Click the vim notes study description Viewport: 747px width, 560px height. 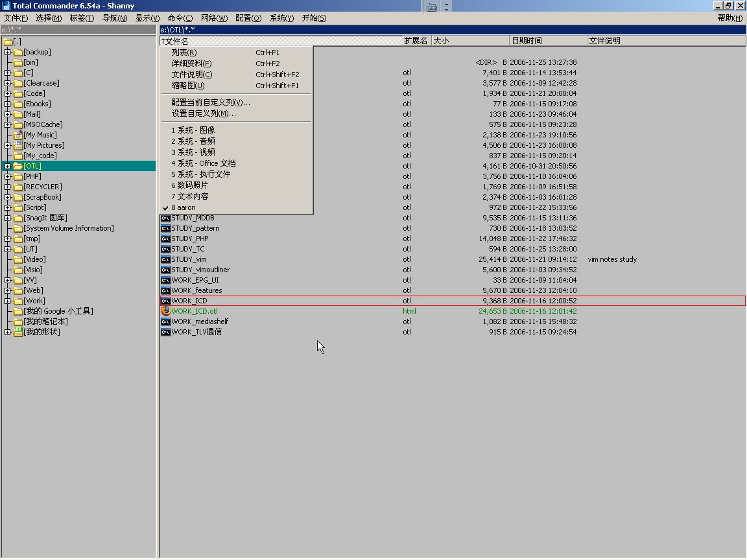(612, 259)
